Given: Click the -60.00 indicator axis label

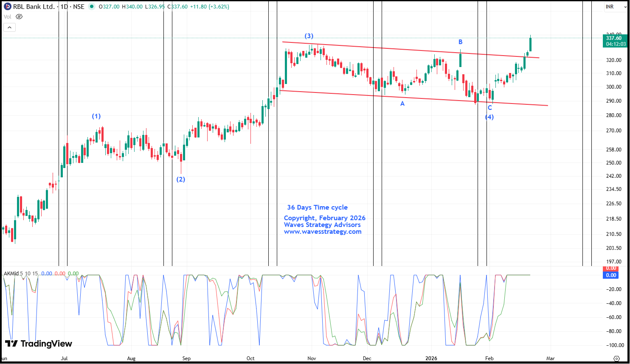Looking at the screenshot, I should 614,317.
